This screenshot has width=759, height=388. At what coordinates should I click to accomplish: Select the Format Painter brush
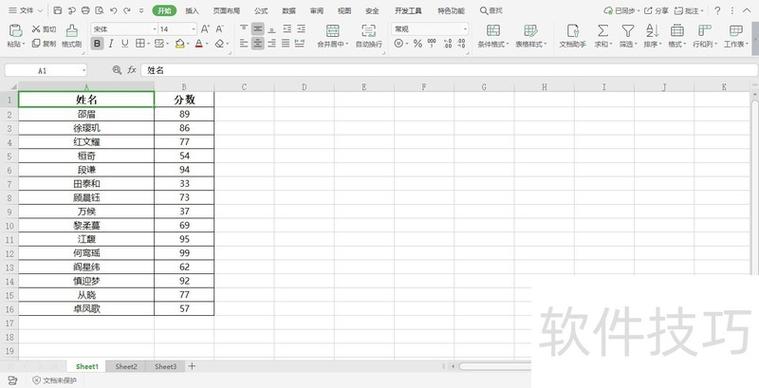pos(72,30)
